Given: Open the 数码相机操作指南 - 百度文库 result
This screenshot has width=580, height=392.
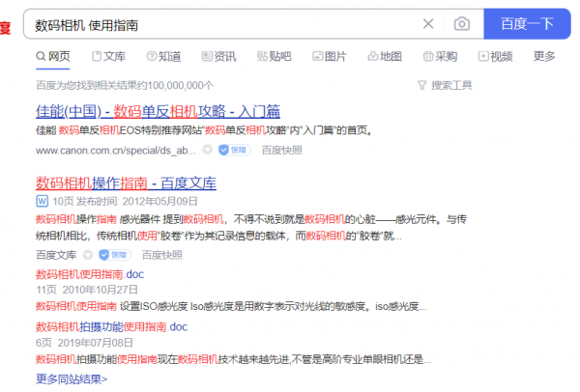Looking at the screenshot, I should 126,182.
